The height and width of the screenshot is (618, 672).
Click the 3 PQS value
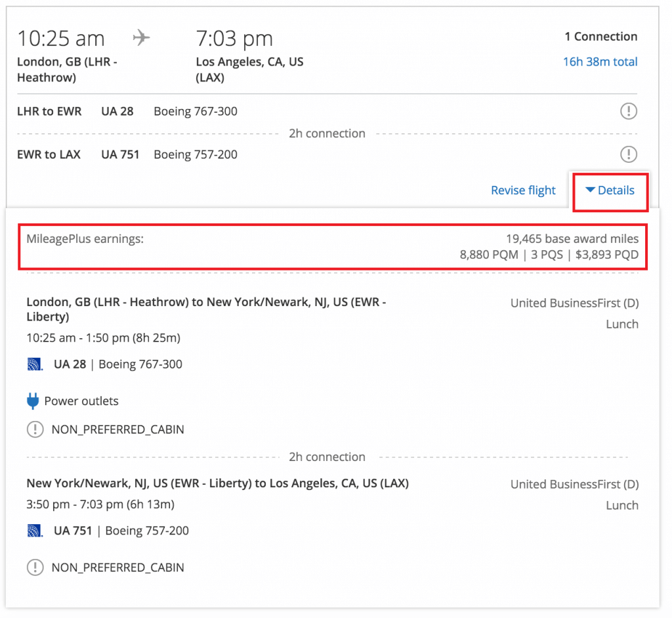[x=547, y=255]
